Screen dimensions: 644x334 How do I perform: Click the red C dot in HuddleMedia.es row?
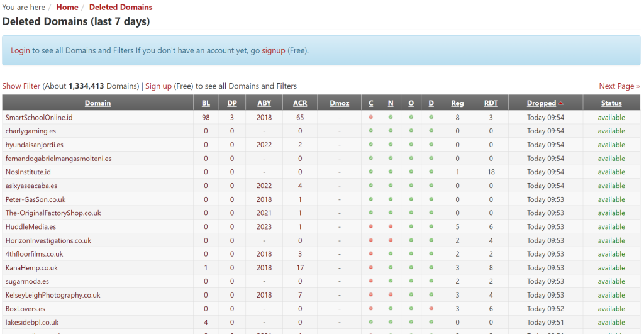click(x=370, y=226)
